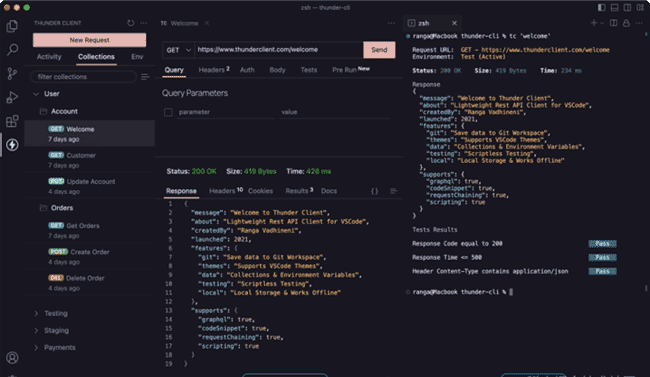
Task: Click the Send button
Action: pyautogui.click(x=379, y=50)
